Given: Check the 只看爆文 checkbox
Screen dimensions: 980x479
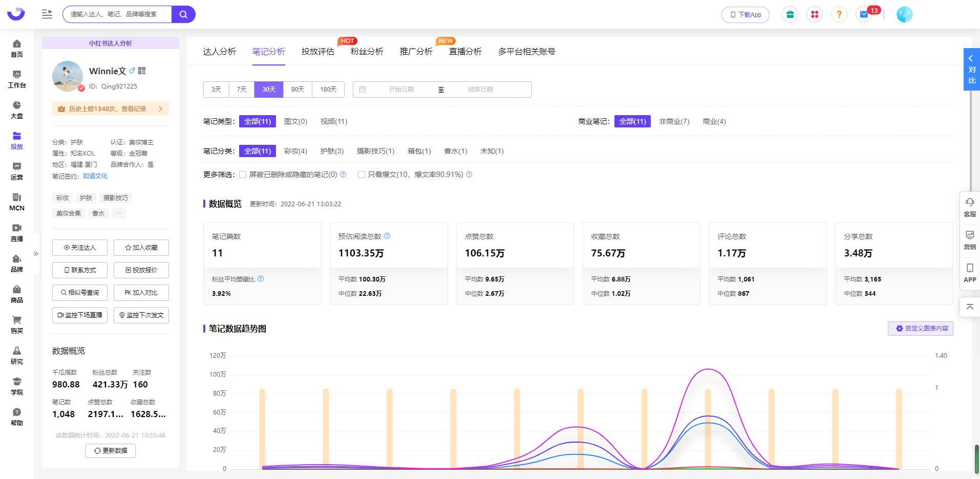Looking at the screenshot, I should pyautogui.click(x=361, y=175).
